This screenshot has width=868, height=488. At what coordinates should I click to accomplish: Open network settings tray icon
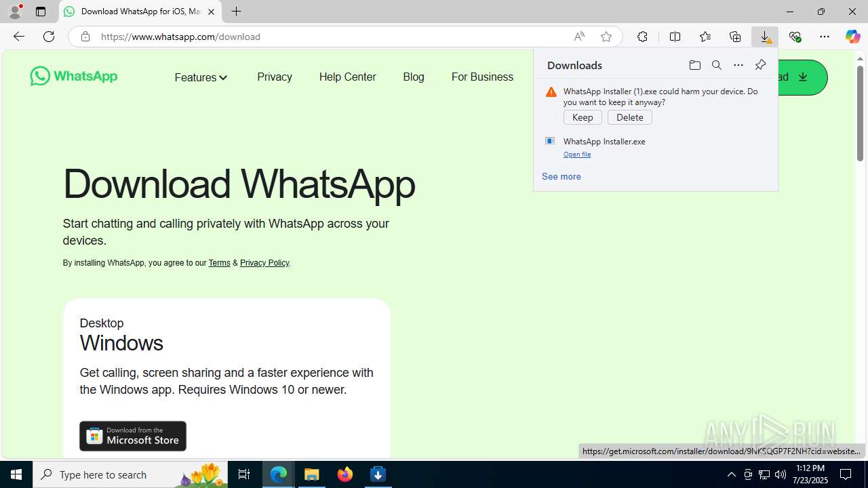pos(764,474)
